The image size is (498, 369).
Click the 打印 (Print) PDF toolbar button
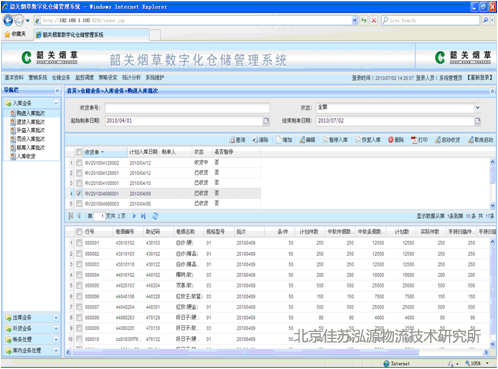coord(419,140)
